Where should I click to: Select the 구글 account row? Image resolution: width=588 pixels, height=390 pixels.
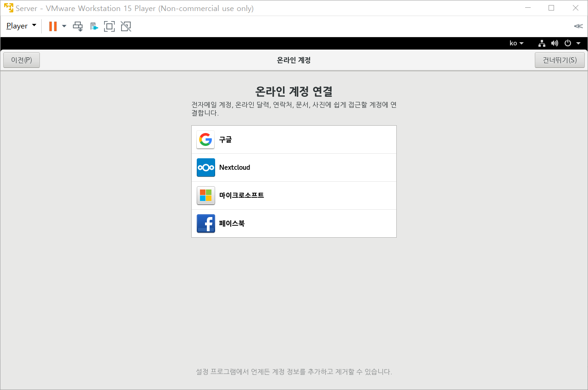(x=294, y=139)
